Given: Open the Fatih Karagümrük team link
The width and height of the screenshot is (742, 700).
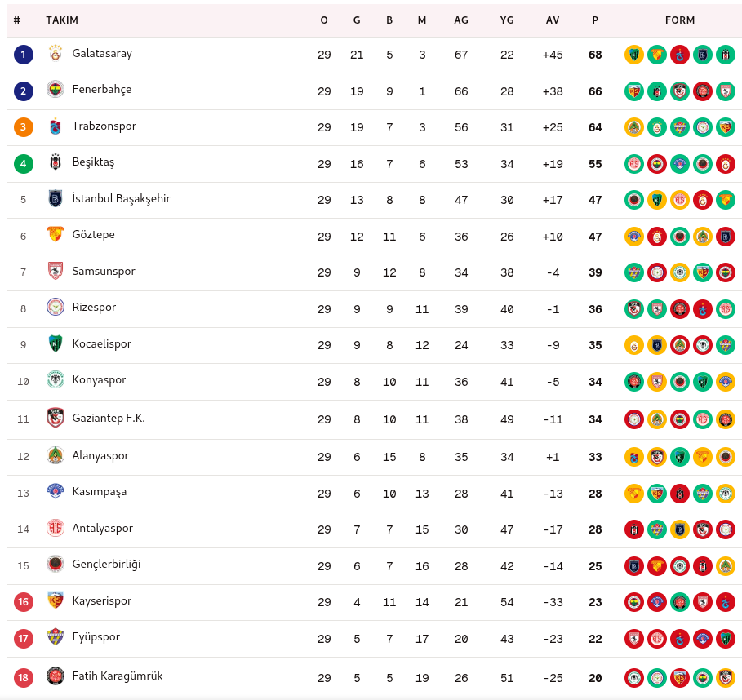Looking at the screenshot, I should [118, 676].
